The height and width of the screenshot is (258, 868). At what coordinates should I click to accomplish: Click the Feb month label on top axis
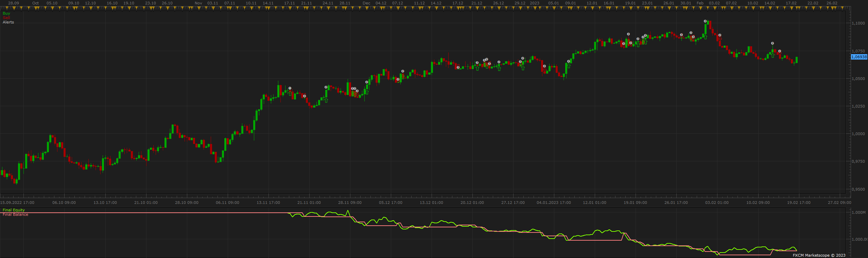coord(700,3)
